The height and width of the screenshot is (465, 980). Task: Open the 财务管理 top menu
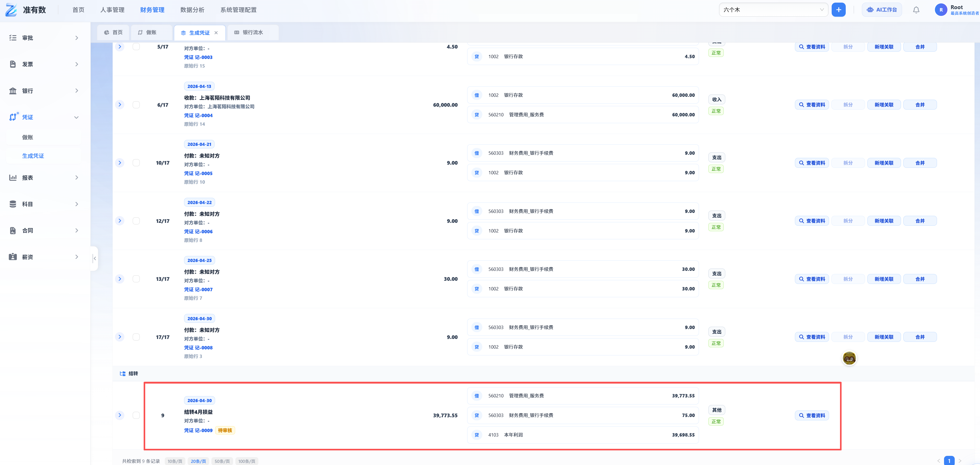click(152, 10)
